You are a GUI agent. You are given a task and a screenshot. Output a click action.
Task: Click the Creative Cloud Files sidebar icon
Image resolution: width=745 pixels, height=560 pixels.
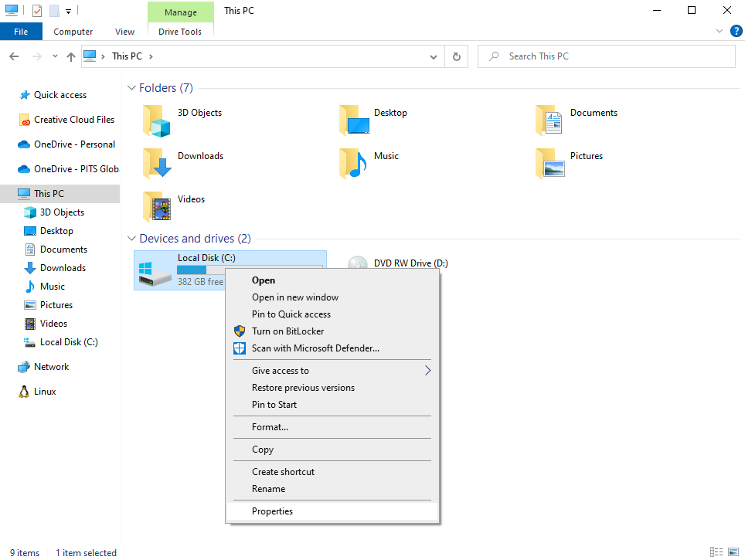[x=24, y=120]
